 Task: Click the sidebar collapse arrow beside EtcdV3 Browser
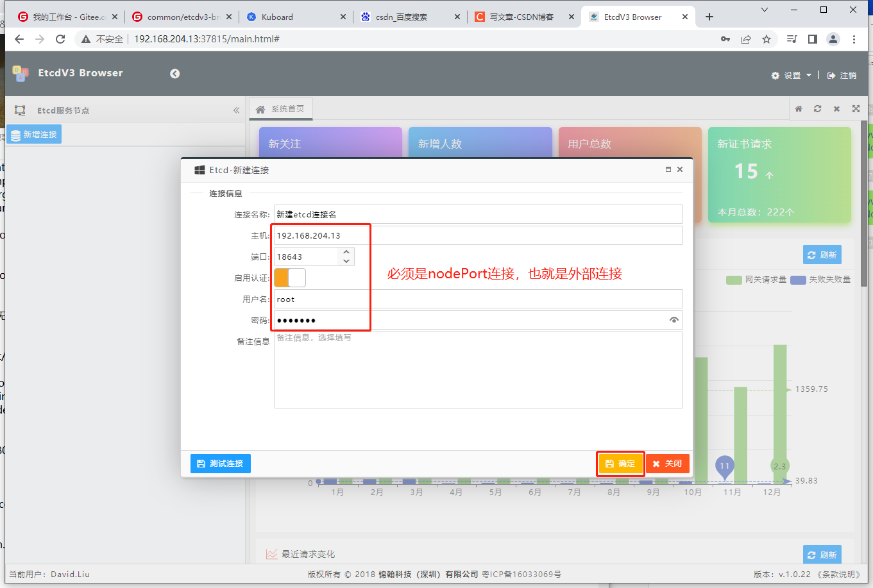click(x=174, y=74)
